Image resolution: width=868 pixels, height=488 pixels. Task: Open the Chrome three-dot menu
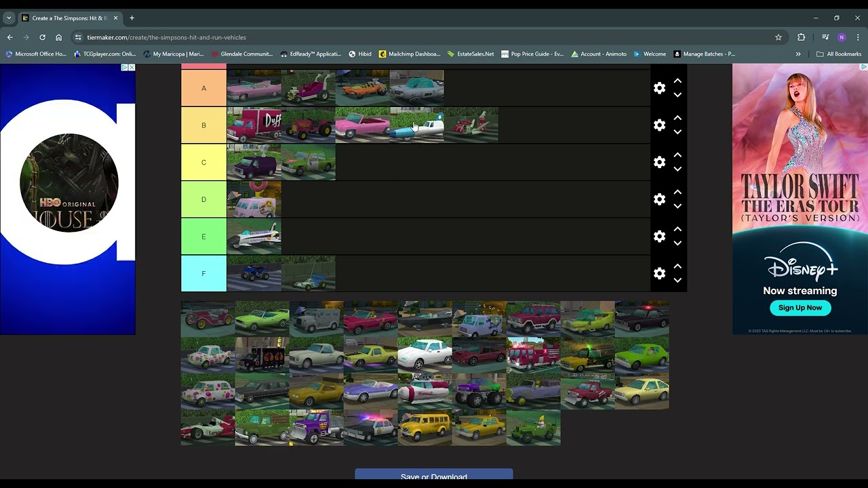click(x=858, y=37)
